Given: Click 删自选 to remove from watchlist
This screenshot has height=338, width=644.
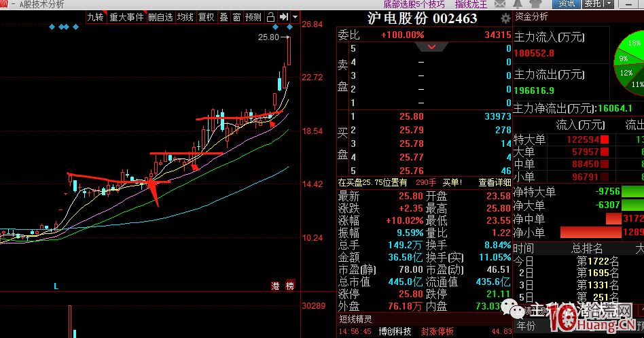Looking at the screenshot, I should [x=160, y=17].
